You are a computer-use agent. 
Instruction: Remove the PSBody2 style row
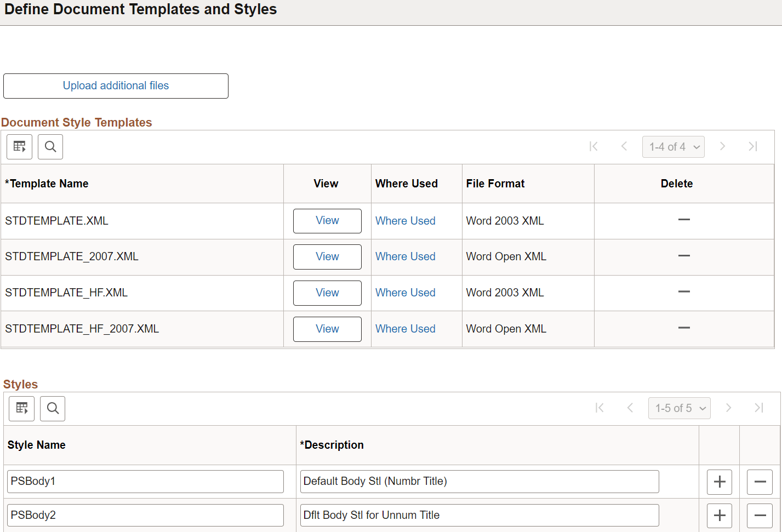pos(760,515)
